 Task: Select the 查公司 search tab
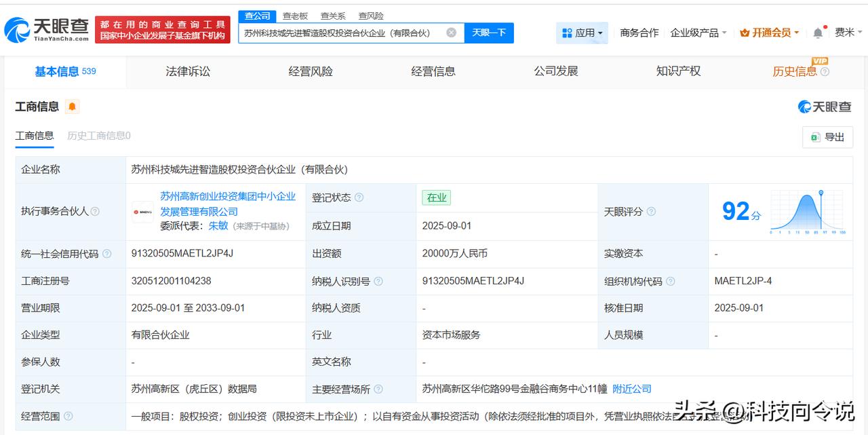click(x=257, y=16)
